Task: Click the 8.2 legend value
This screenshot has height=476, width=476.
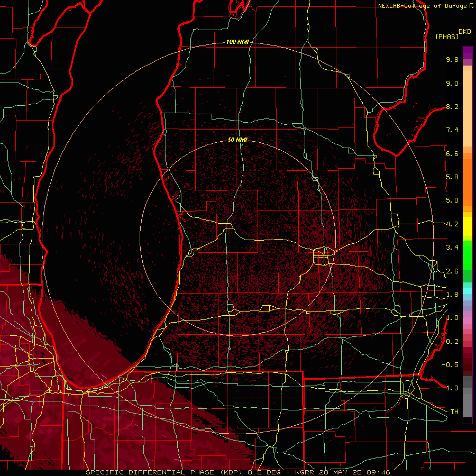Action: pyautogui.click(x=452, y=106)
